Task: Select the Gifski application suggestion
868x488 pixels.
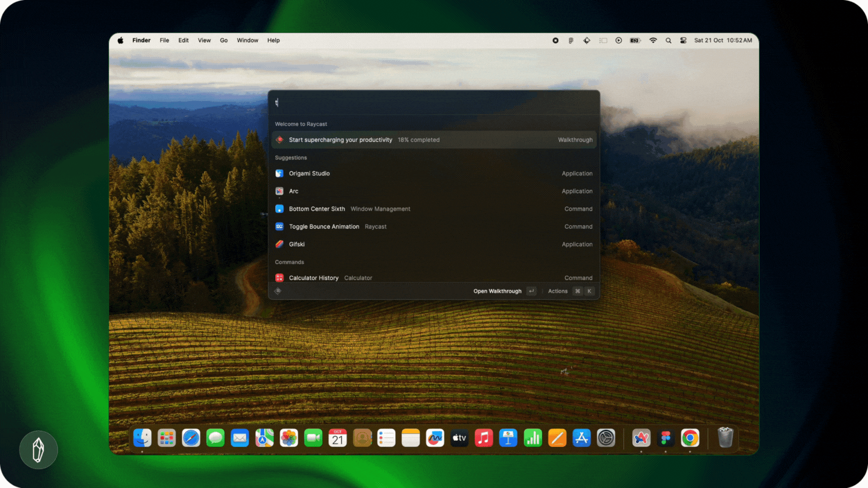Action: click(434, 244)
